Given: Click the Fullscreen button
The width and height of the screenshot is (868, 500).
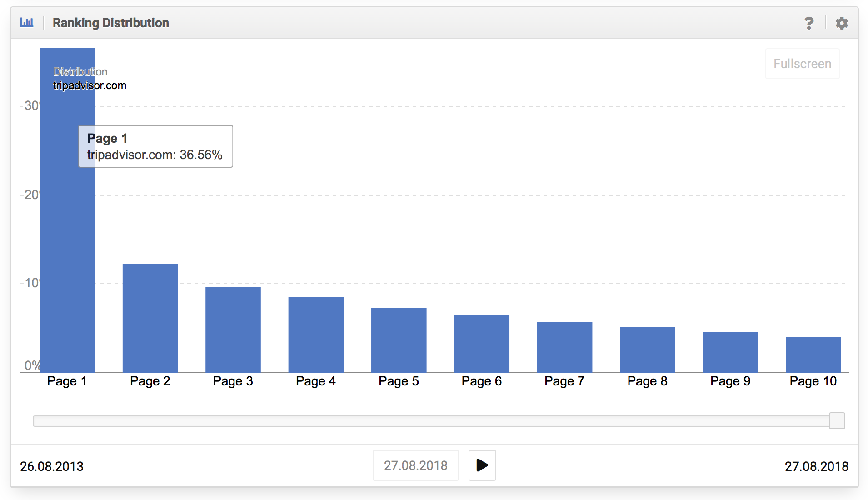Looking at the screenshot, I should (x=802, y=64).
